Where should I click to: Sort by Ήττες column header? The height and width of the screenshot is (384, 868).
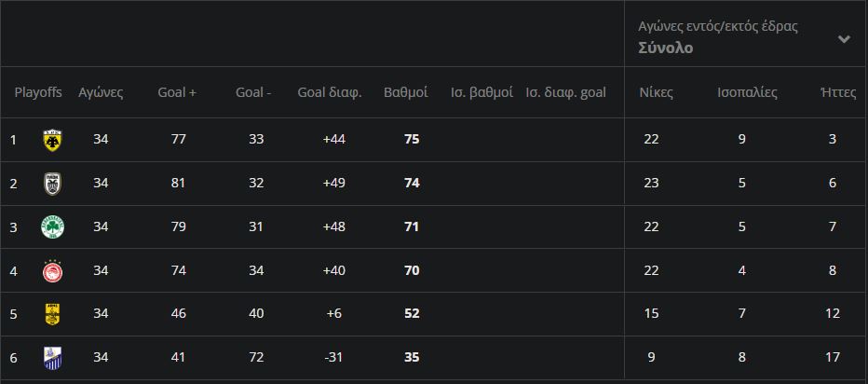click(832, 92)
